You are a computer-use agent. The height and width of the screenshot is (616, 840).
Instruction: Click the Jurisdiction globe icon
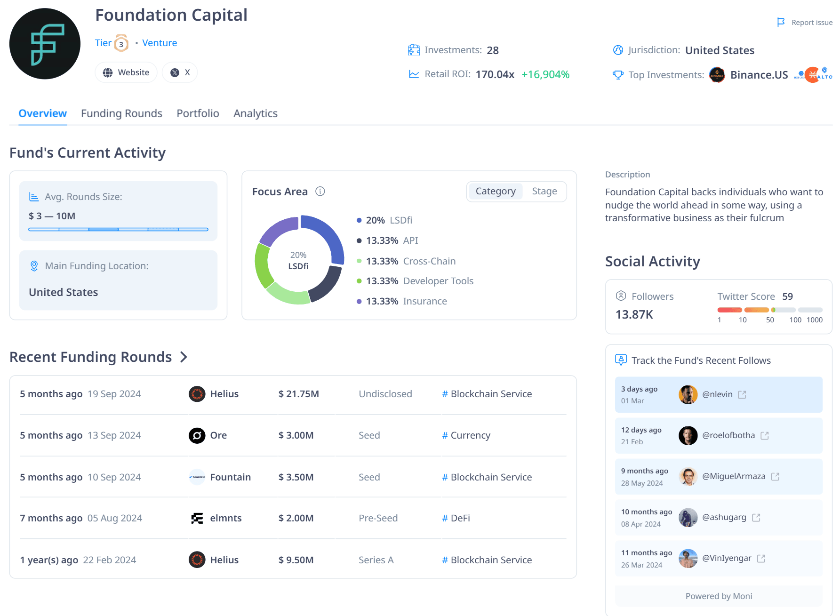[x=618, y=50]
